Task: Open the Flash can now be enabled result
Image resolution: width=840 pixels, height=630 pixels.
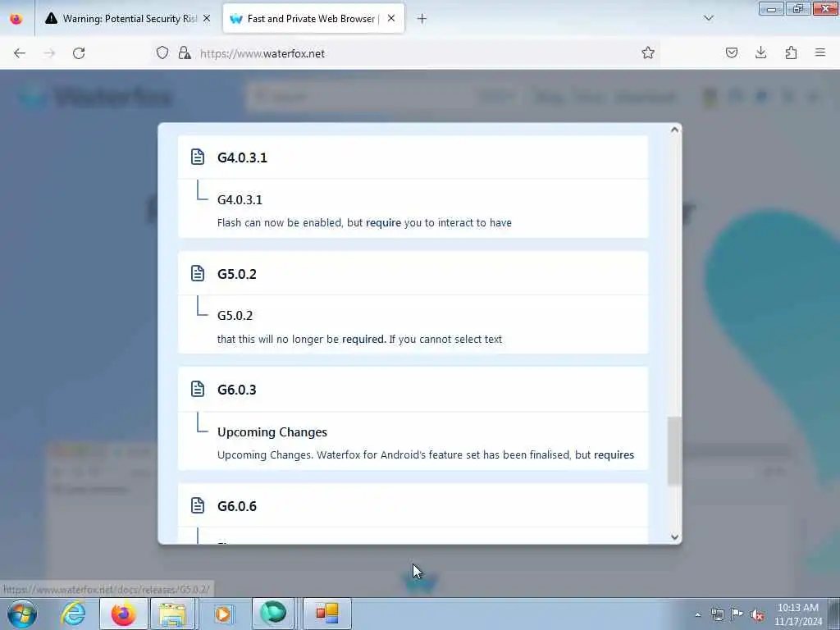Action: (413, 211)
